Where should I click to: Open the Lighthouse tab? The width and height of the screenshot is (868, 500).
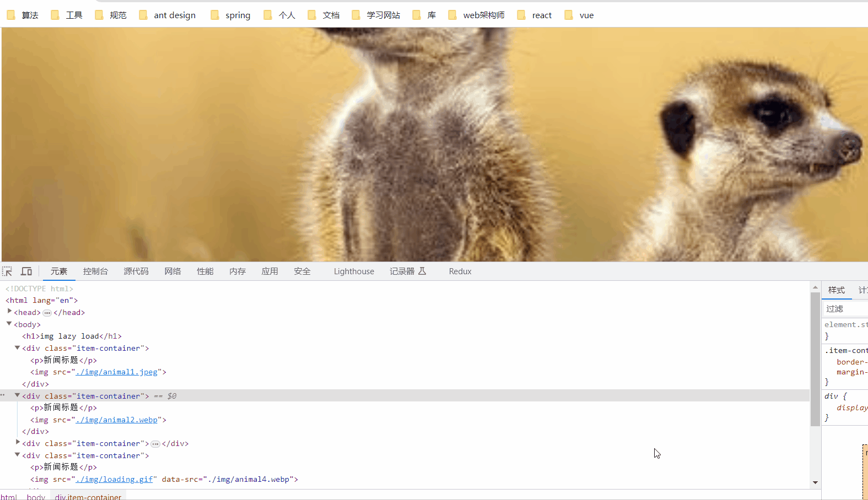pos(354,271)
